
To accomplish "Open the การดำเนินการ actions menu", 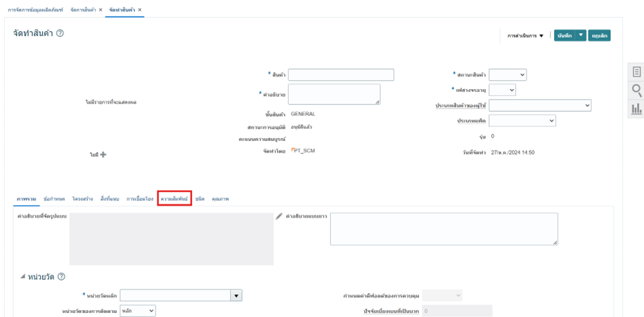I will (525, 35).
